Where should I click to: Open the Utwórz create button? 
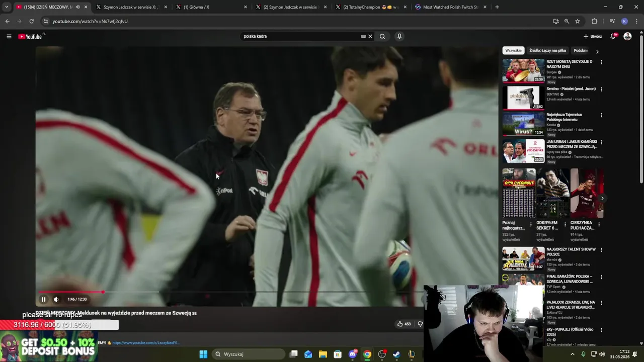(x=593, y=36)
